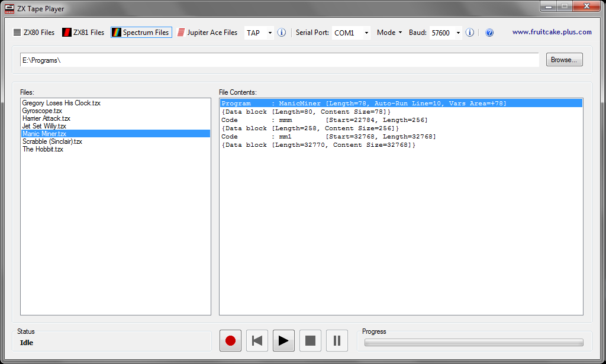This screenshot has height=364, width=606.
Task: Open the COM1 serial port dropdown
Action: click(x=351, y=33)
